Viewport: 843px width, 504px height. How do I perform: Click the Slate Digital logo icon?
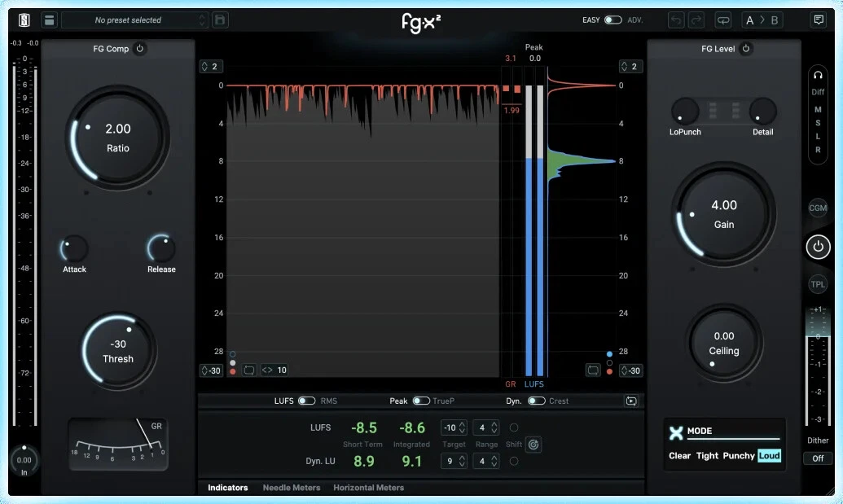24,20
